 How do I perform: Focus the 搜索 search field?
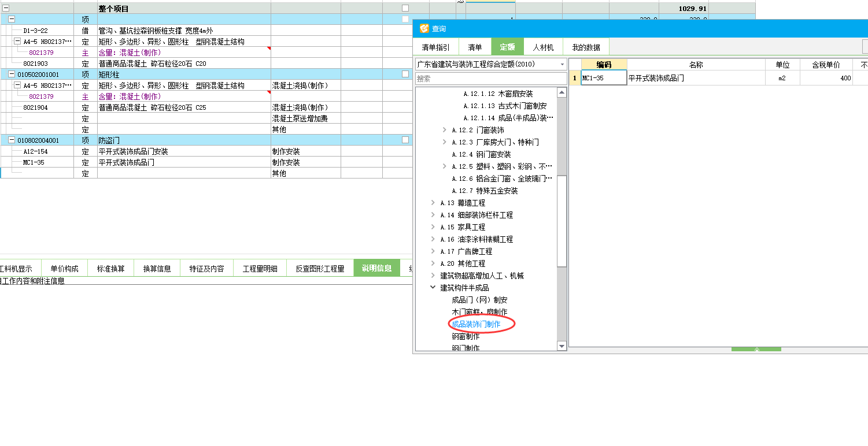491,79
